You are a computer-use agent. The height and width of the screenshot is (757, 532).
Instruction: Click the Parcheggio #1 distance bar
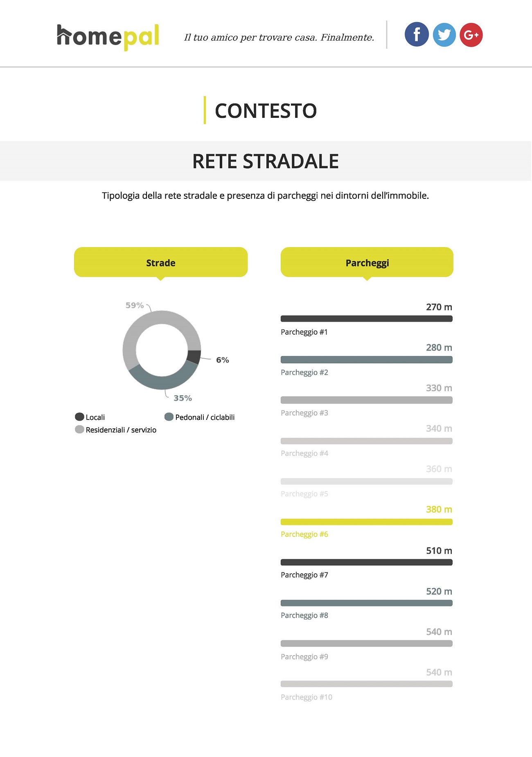click(x=367, y=319)
